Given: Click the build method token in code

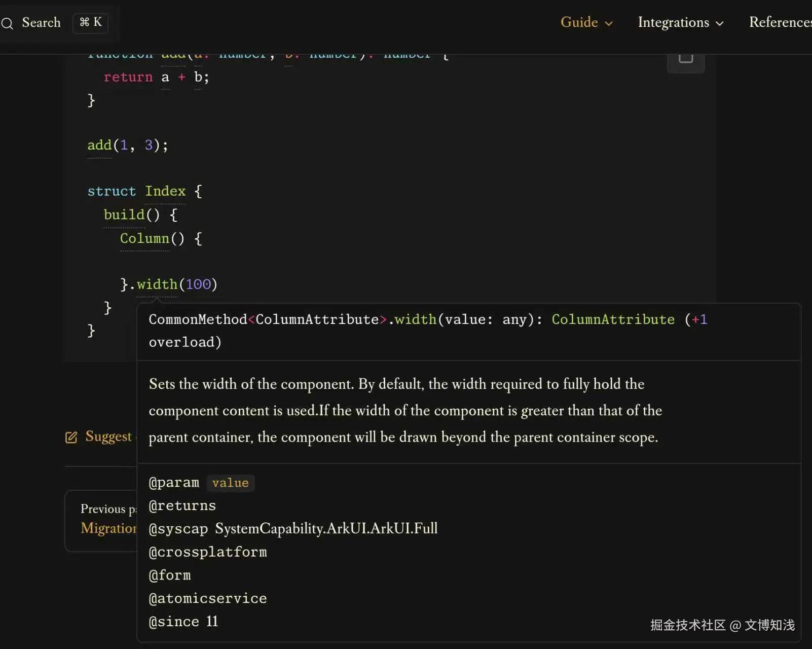Looking at the screenshot, I should (124, 215).
